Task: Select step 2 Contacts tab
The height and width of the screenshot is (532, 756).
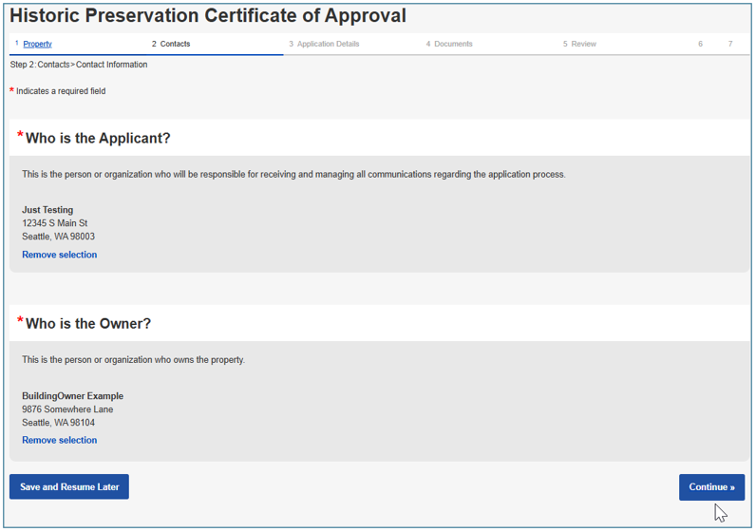Action: coord(174,44)
